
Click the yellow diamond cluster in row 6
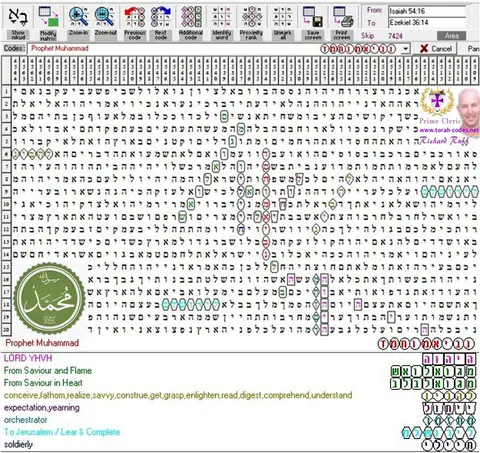(x=32, y=154)
